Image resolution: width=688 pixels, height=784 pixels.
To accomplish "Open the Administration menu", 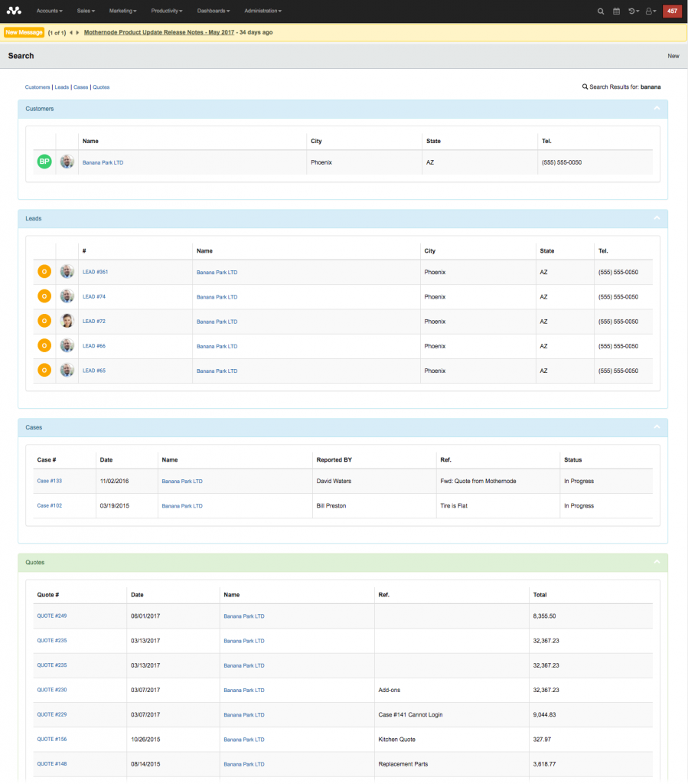I will click(262, 11).
